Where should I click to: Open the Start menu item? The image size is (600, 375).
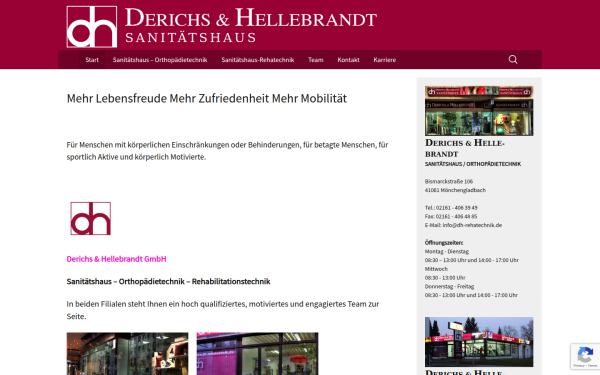92,60
